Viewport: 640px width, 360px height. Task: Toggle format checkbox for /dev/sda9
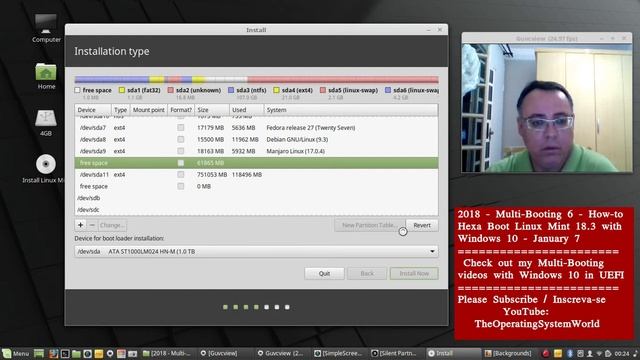(x=180, y=151)
